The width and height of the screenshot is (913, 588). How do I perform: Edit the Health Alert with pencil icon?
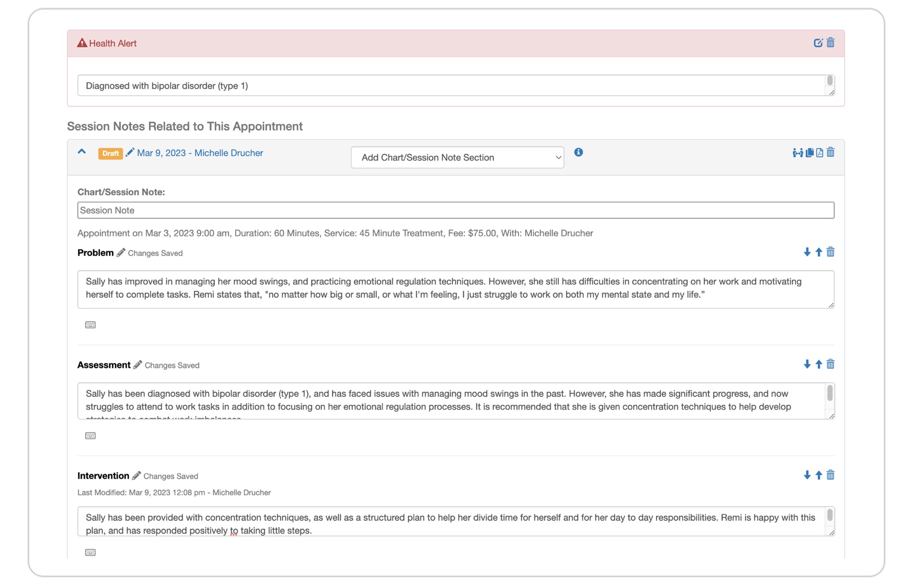point(818,43)
